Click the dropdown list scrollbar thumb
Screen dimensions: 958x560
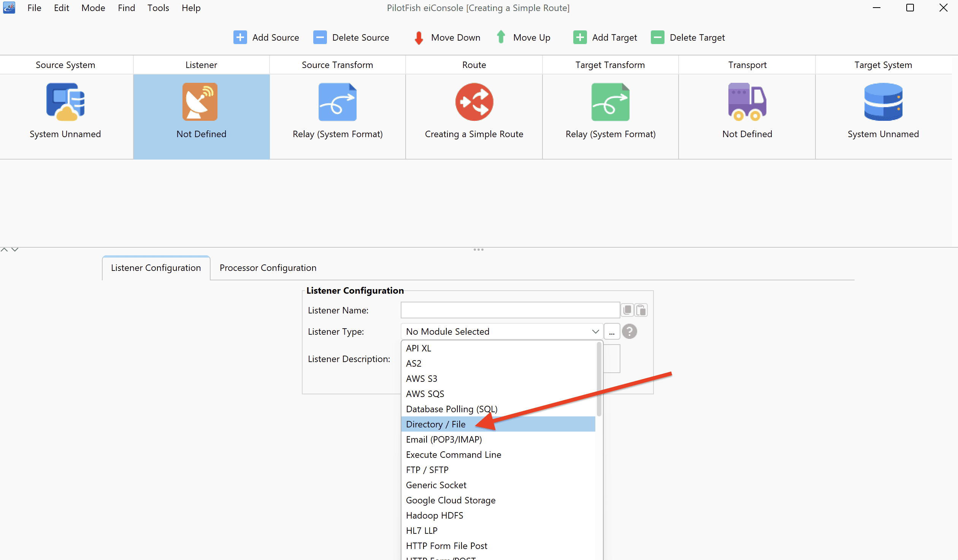click(599, 379)
